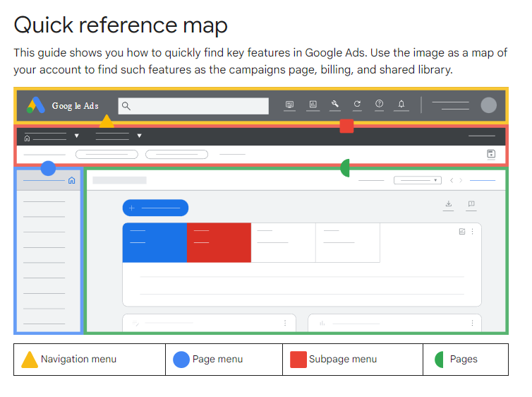Viewport: 532px width, 397px height.
Task: Click the green half-circle Pages marker
Action: click(x=345, y=167)
